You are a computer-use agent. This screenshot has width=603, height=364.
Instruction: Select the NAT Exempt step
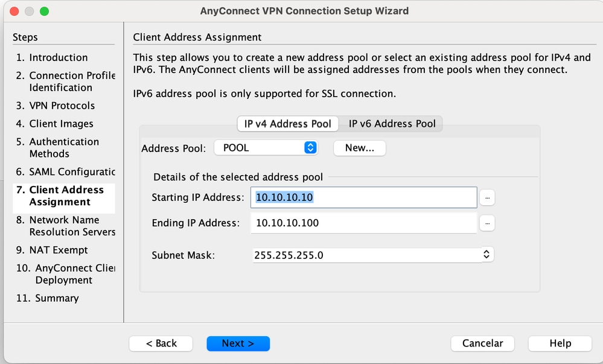click(59, 250)
